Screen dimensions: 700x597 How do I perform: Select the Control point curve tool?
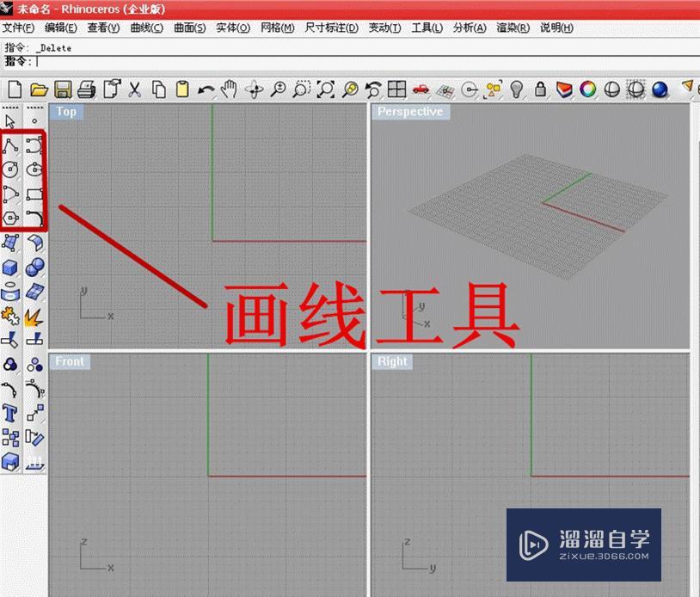(34, 145)
